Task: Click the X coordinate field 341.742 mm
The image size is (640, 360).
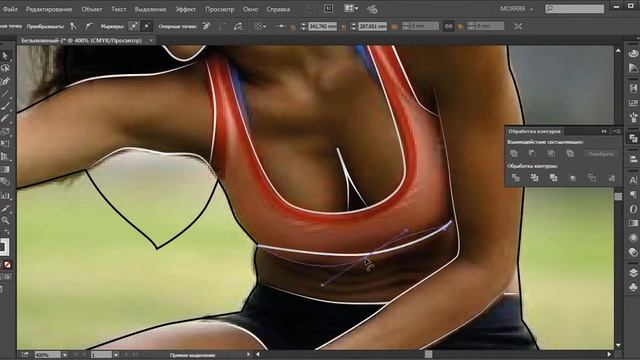Action: (322, 26)
